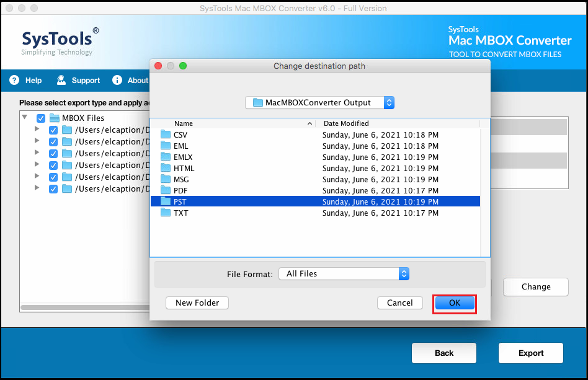Click the Support person icon
This screenshot has height=380, width=588.
(61, 80)
